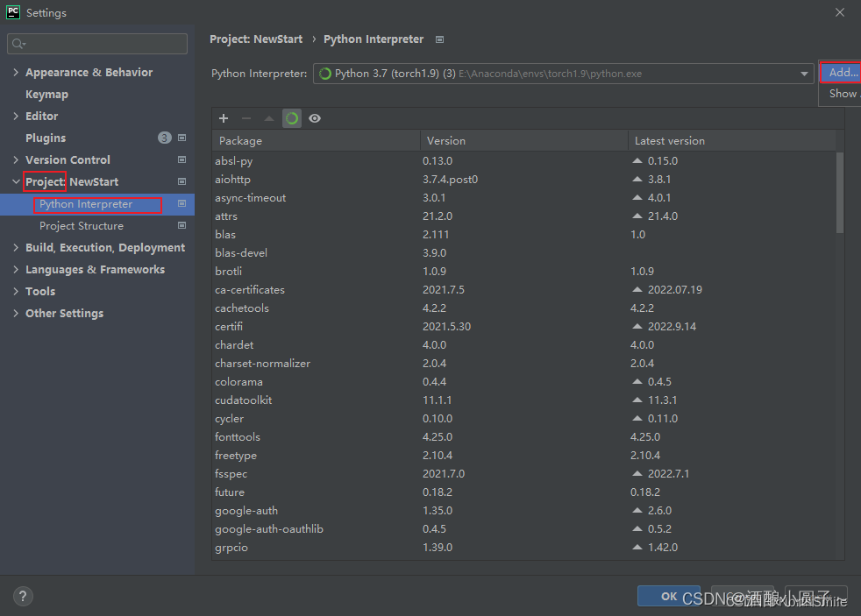Click the settings search field

pyautogui.click(x=97, y=44)
